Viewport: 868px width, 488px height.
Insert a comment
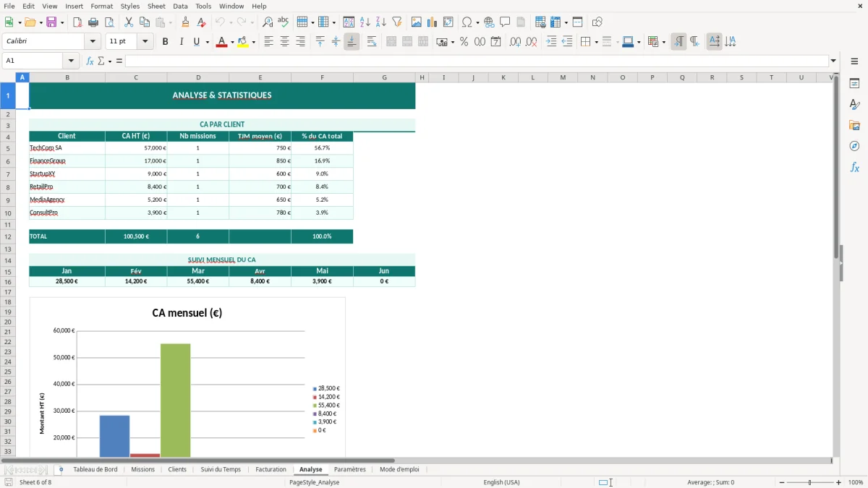click(505, 22)
